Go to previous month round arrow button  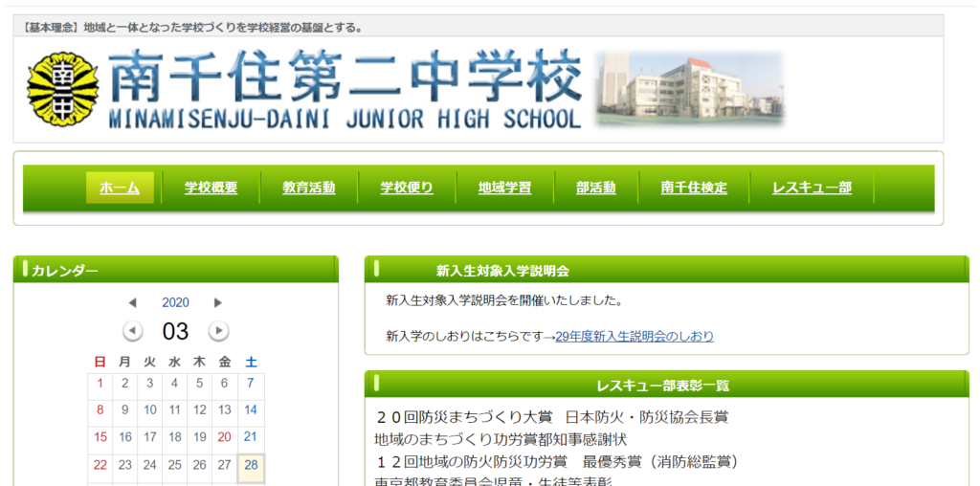click(132, 330)
